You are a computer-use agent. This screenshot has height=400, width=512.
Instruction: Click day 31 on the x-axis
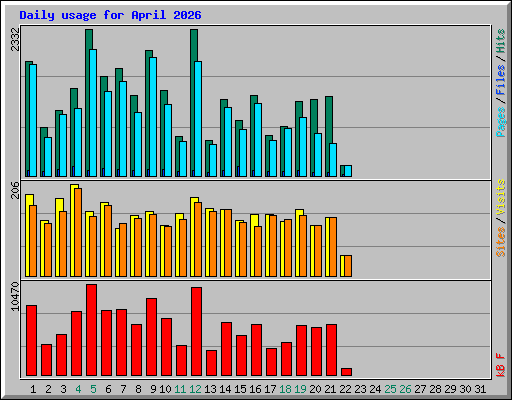480,389
